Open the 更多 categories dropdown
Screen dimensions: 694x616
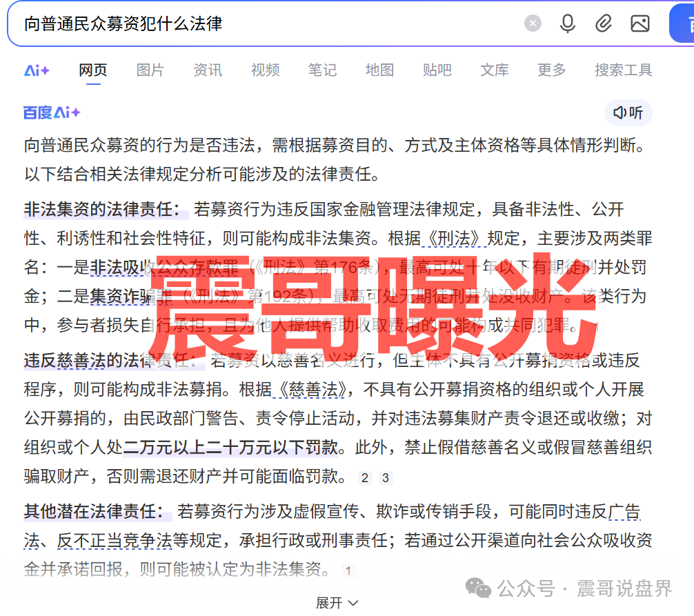(x=551, y=70)
